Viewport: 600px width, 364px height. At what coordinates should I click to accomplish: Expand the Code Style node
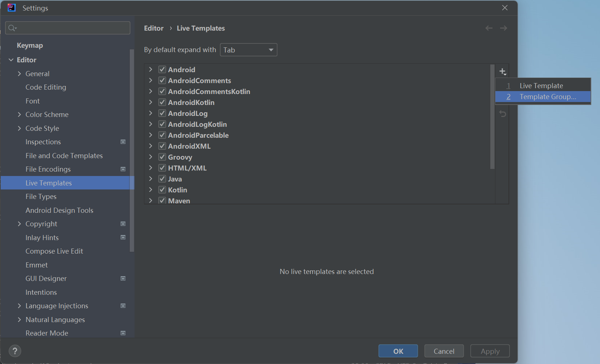(19, 128)
